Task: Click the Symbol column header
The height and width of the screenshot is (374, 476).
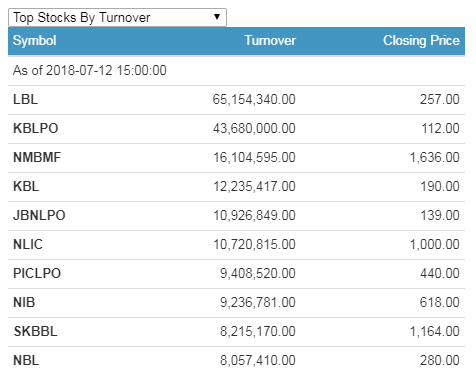Action: [34, 41]
